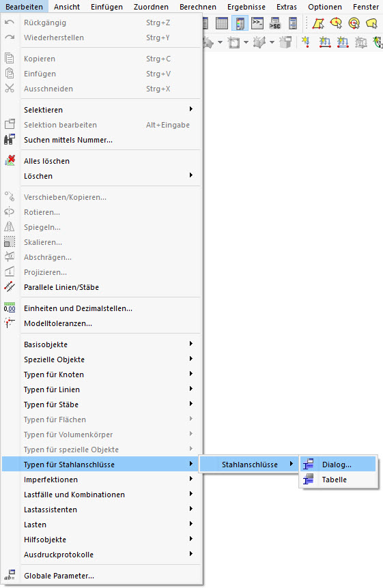Image resolution: width=383 pixels, height=588 pixels.
Task: Open the console window icon
Action: (257, 23)
